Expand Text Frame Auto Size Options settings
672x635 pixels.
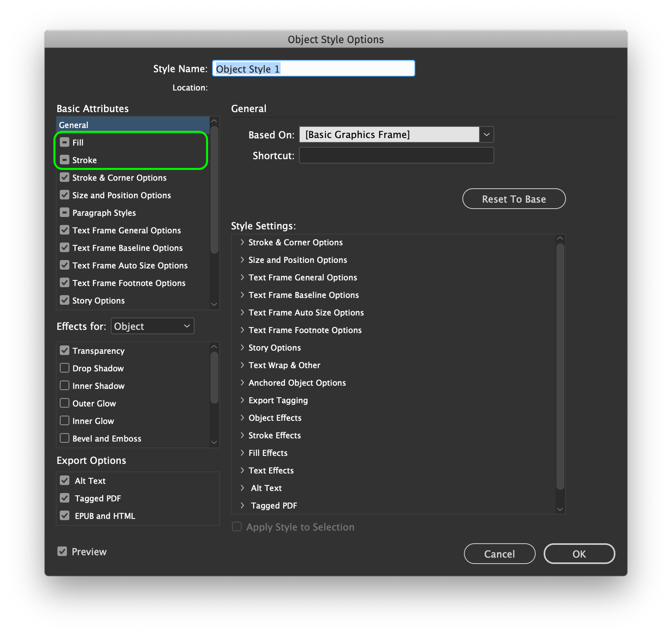242,312
